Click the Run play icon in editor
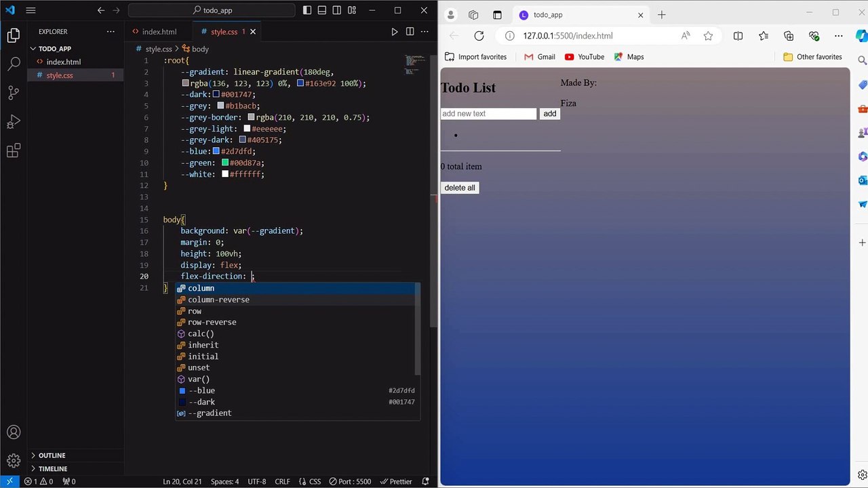Screen dimensions: 868x488 [395, 32]
